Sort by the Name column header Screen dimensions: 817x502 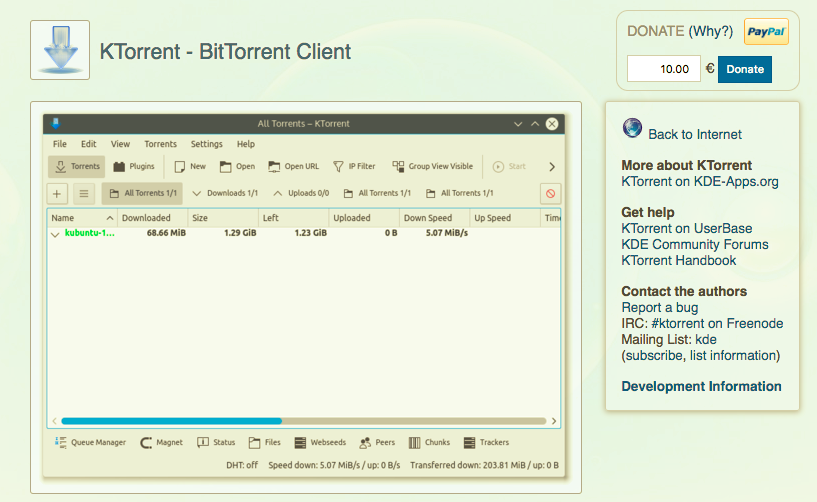point(82,218)
